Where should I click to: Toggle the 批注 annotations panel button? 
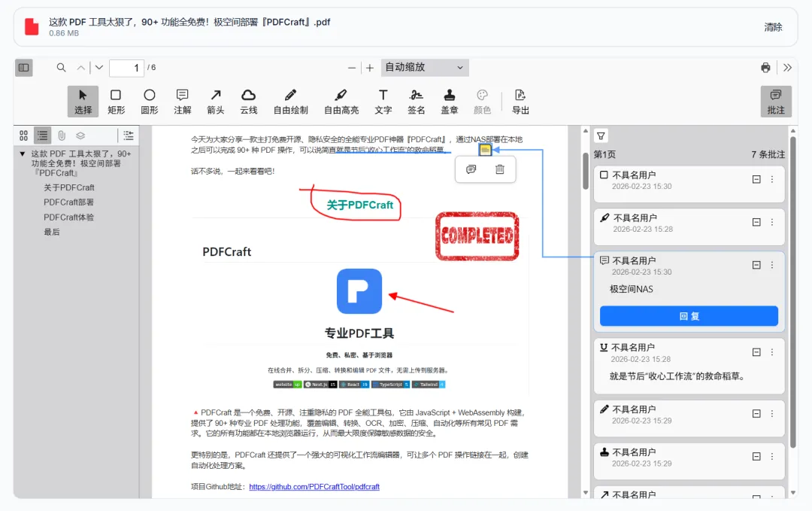[x=776, y=102]
